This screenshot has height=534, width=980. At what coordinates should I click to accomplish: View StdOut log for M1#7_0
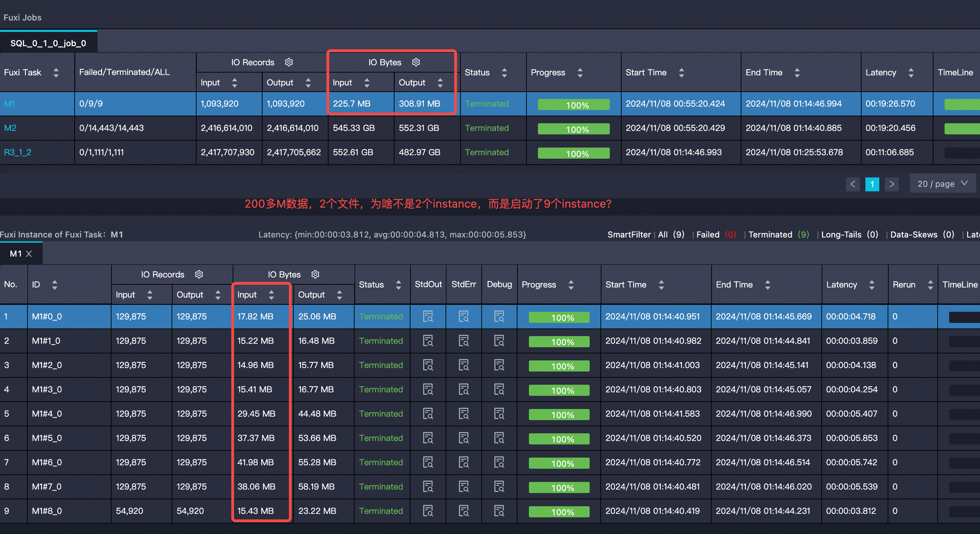[428, 487]
